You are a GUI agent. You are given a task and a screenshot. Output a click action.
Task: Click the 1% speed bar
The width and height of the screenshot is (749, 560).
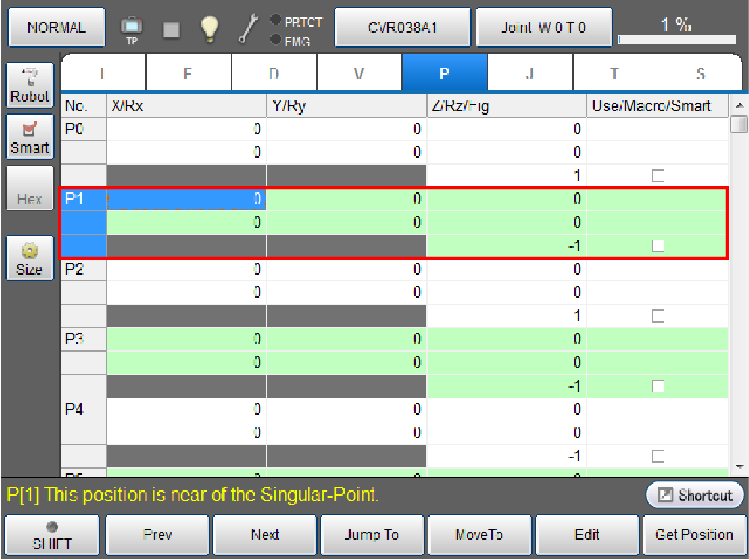[679, 28]
